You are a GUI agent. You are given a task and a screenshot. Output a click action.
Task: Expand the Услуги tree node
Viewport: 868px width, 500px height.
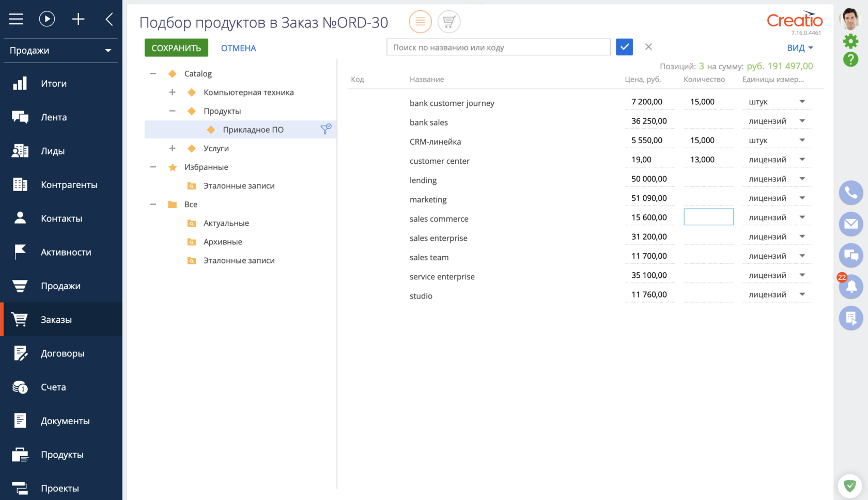point(172,148)
